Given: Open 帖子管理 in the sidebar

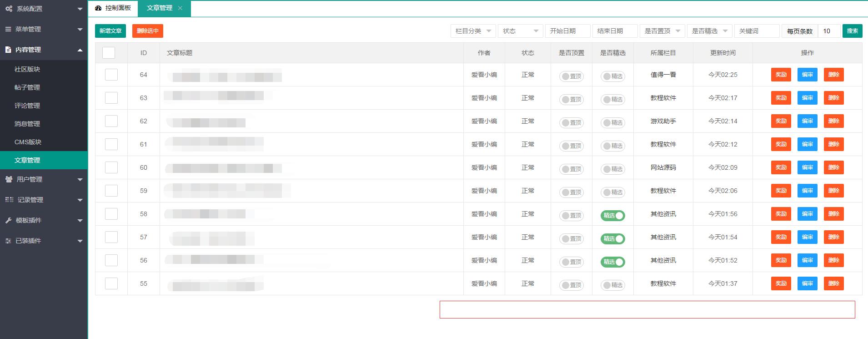Looking at the screenshot, I should click(x=44, y=87).
